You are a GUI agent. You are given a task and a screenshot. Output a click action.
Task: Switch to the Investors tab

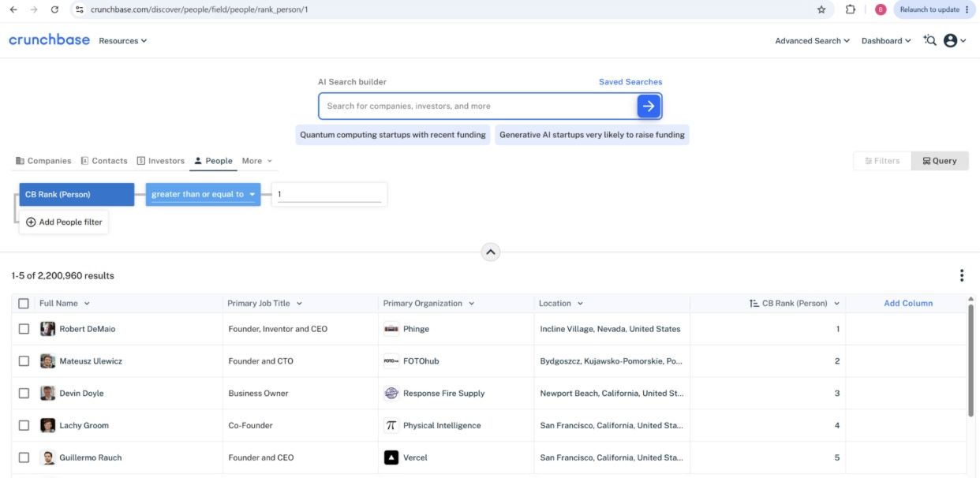pyautogui.click(x=161, y=161)
